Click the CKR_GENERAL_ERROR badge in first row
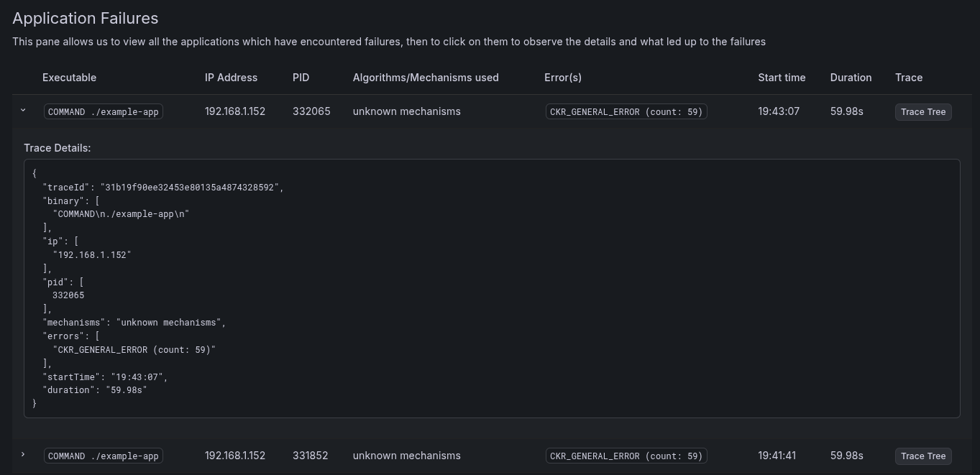This screenshot has width=980, height=475. (x=626, y=111)
